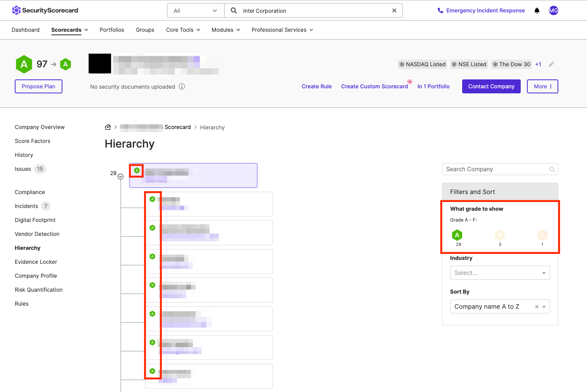Open Evidence Locker in the sidebar
The width and height of the screenshot is (587, 392).
[36, 262]
